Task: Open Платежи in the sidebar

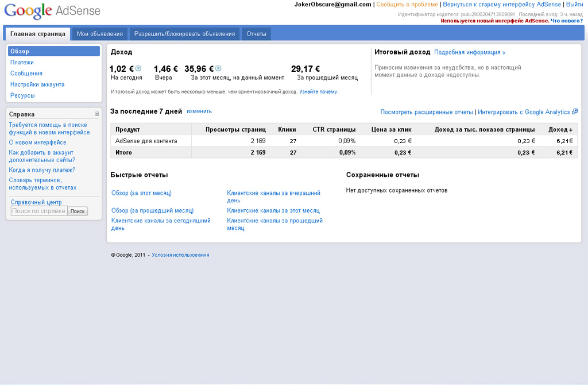Action: pyautogui.click(x=22, y=62)
